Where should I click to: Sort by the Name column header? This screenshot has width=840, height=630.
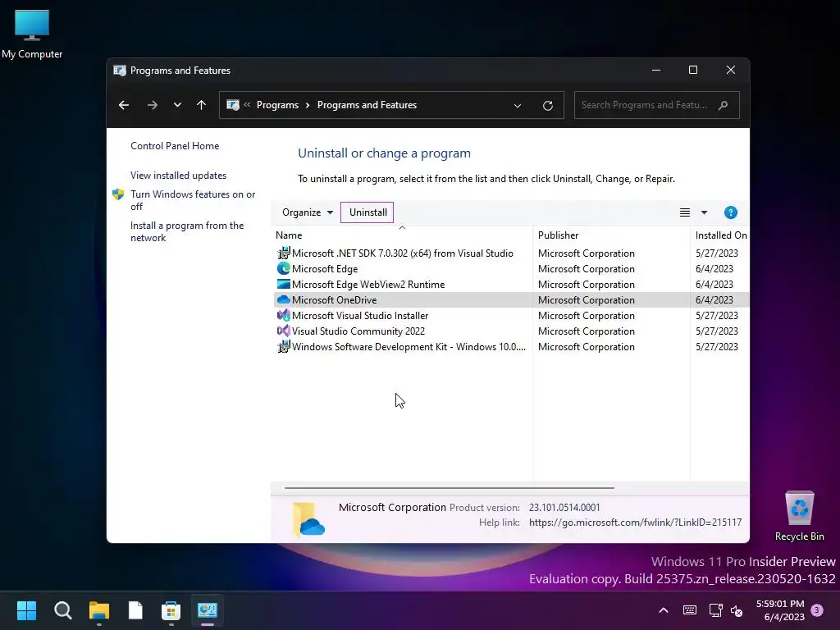[289, 235]
